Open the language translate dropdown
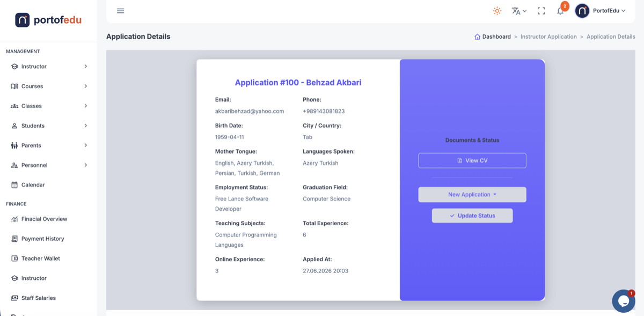 519,11
